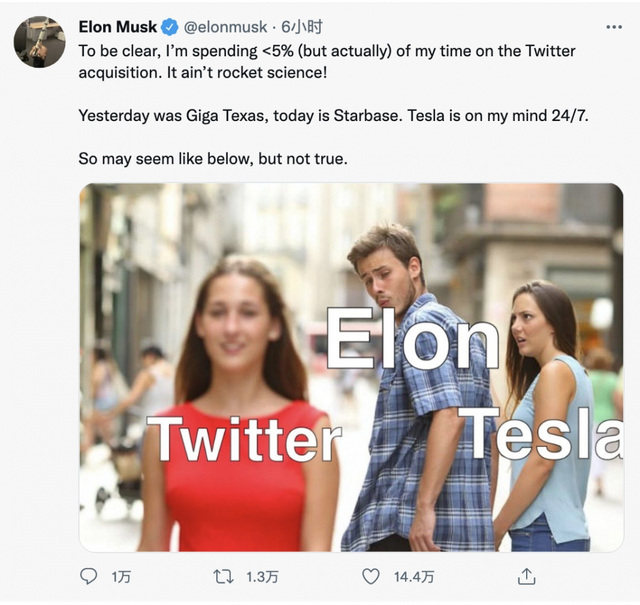Open the share upload icon
Image resolution: width=640 pixels, height=605 pixels.
click(x=526, y=576)
